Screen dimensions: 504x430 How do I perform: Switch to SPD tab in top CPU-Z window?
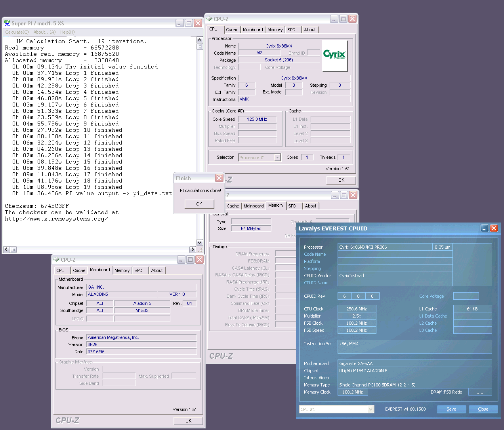coord(292,30)
